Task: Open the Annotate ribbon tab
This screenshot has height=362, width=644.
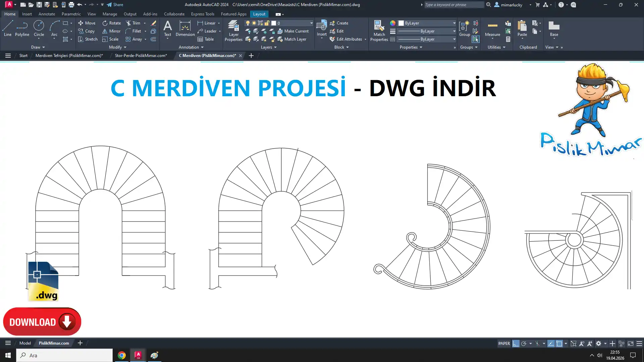Action: coord(47,14)
